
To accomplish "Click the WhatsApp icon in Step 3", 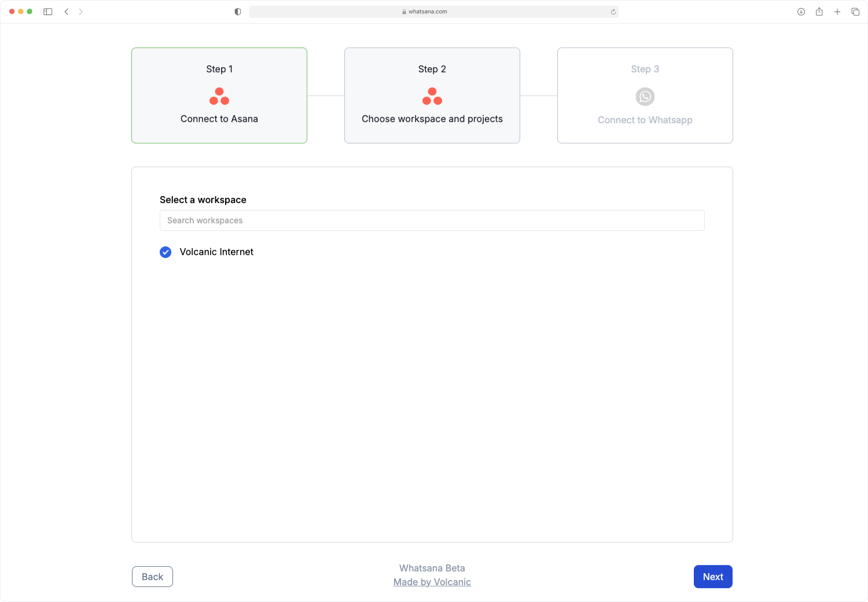I will 645,97.
